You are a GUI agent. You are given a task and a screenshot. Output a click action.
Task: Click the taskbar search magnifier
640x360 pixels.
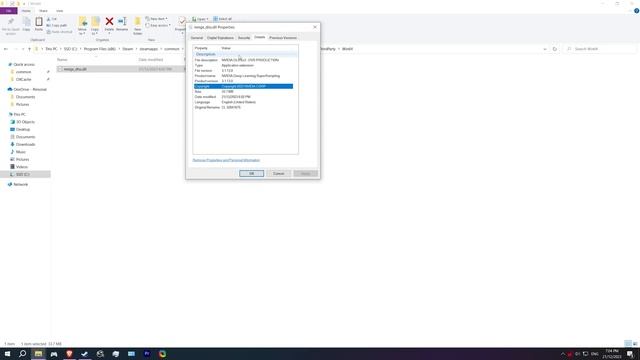coord(22,354)
